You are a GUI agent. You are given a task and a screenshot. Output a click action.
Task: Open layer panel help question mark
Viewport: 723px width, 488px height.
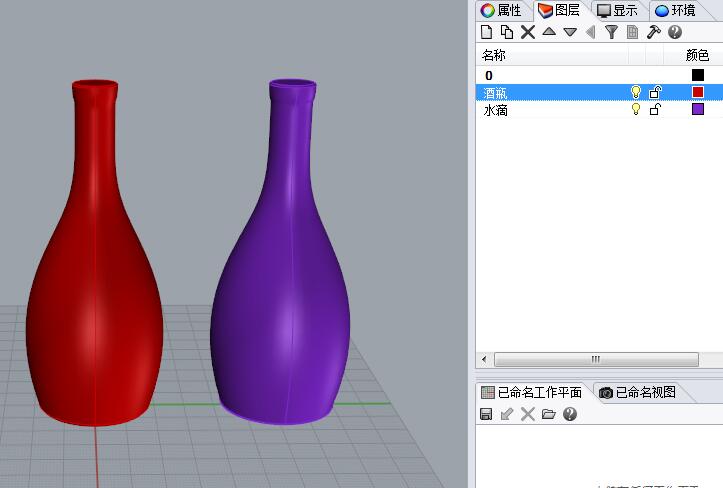tap(675, 32)
